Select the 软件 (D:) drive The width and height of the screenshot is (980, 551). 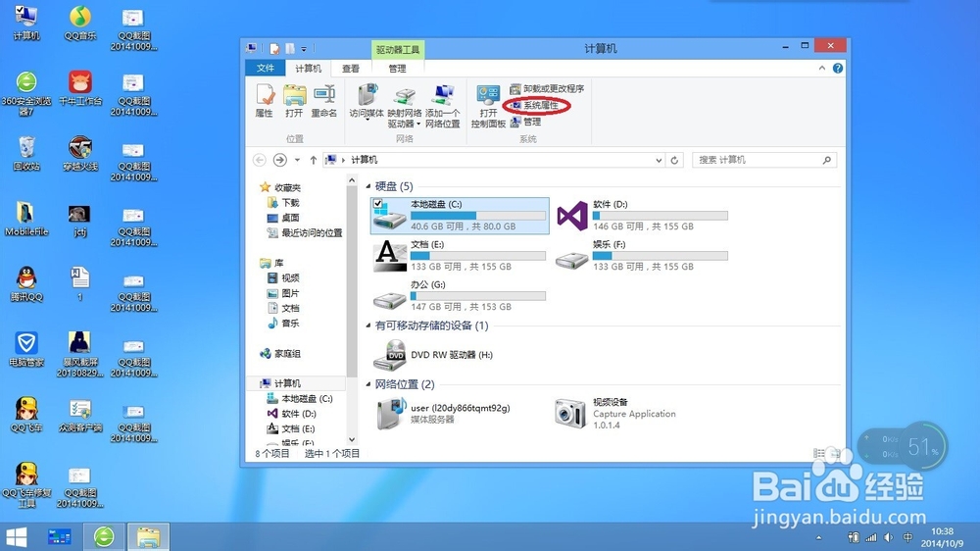642,216
